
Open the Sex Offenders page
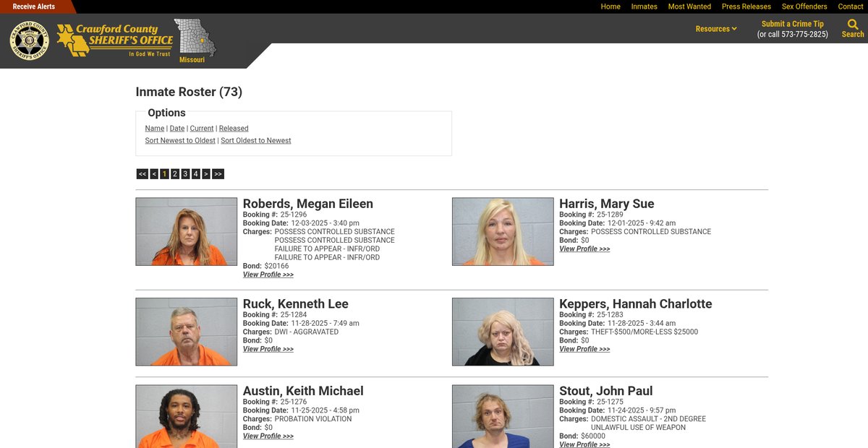pyautogui.click(x=804, y=7)
